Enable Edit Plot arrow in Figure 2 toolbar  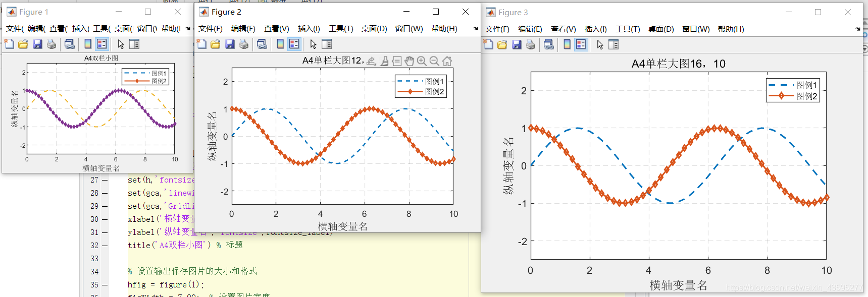point(313,44)
